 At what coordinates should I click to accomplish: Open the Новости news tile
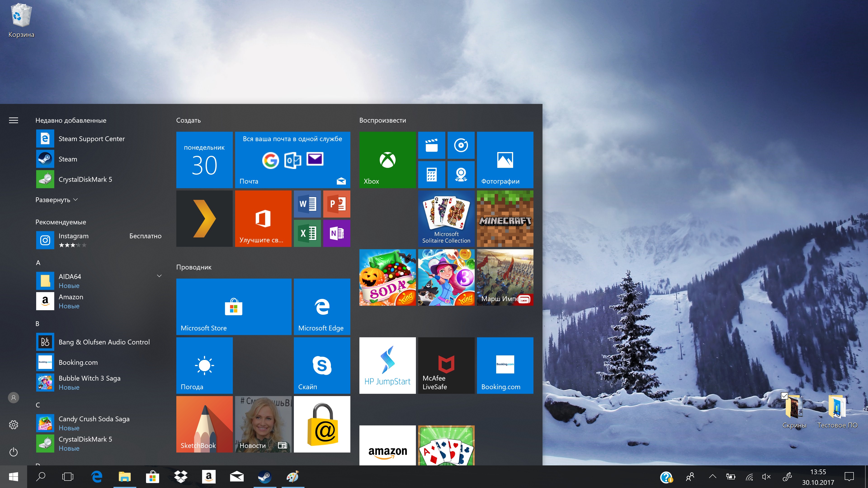coord(263,424)
